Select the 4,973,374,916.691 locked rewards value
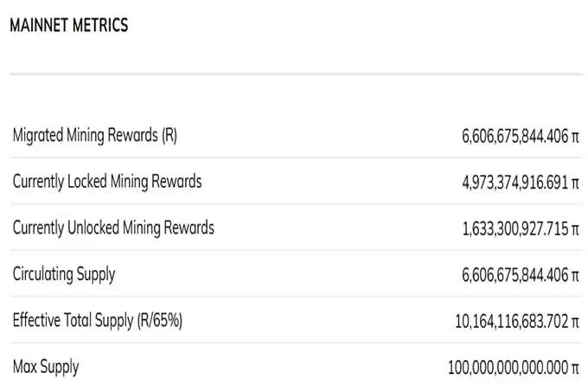This screenshot has width=588, height=392. coord(514,183)
